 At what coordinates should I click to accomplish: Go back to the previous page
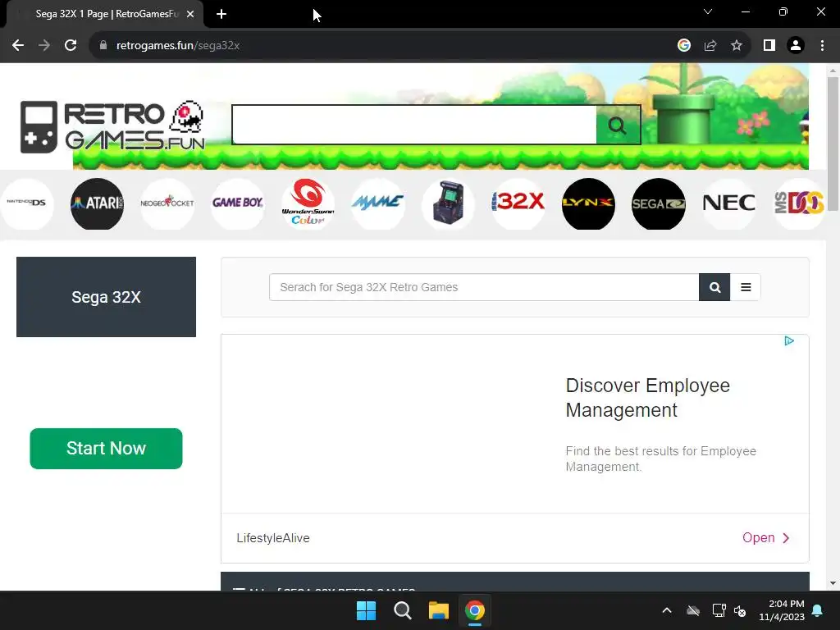(x=18, y=45)
